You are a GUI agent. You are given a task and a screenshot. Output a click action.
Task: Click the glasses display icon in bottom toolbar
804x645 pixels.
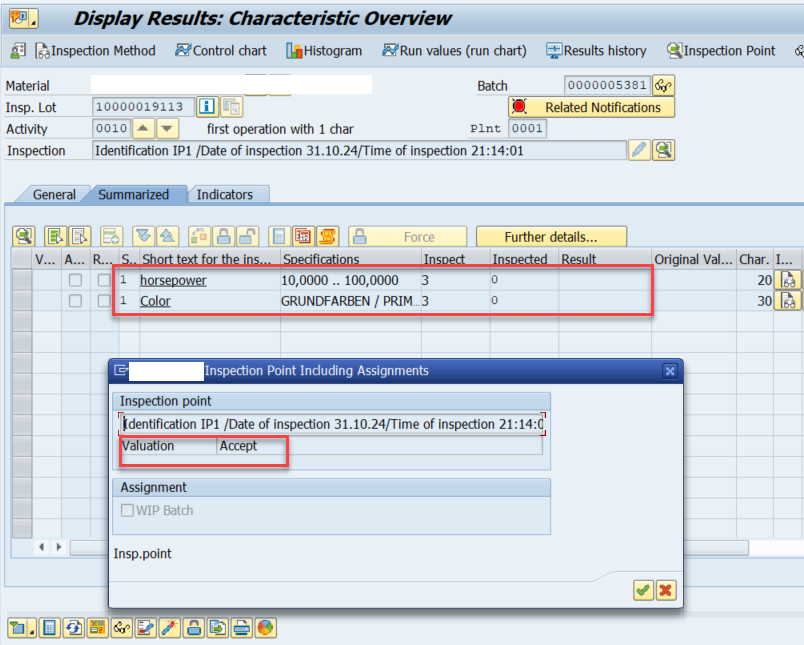pyautogui.click(x=122, y=628)
